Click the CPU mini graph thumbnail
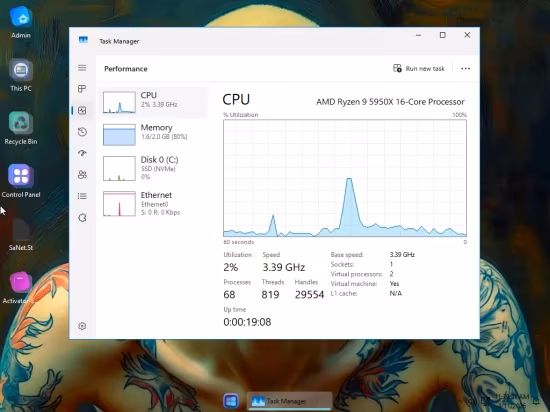The image size is (550, 412). click(x=119, y=102)
